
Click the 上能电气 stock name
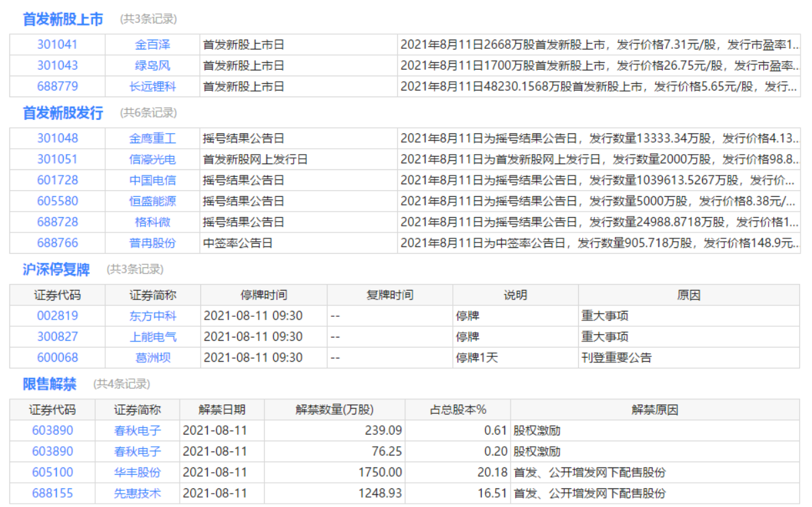[152, 337]
